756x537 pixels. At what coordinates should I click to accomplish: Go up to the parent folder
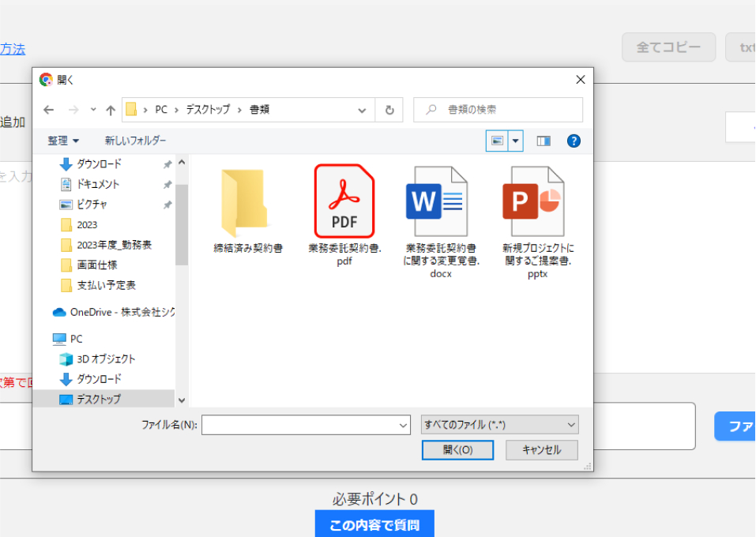(111, 110)
